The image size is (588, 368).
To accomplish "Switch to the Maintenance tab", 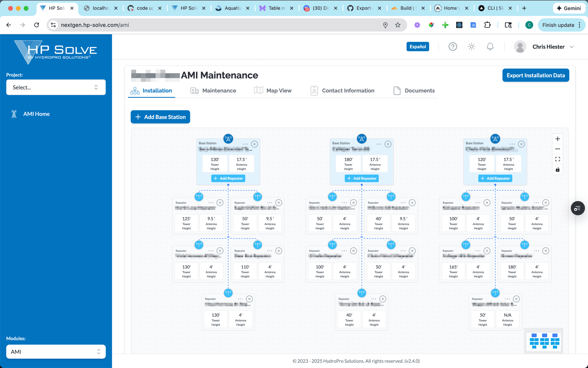I will 219,90.
